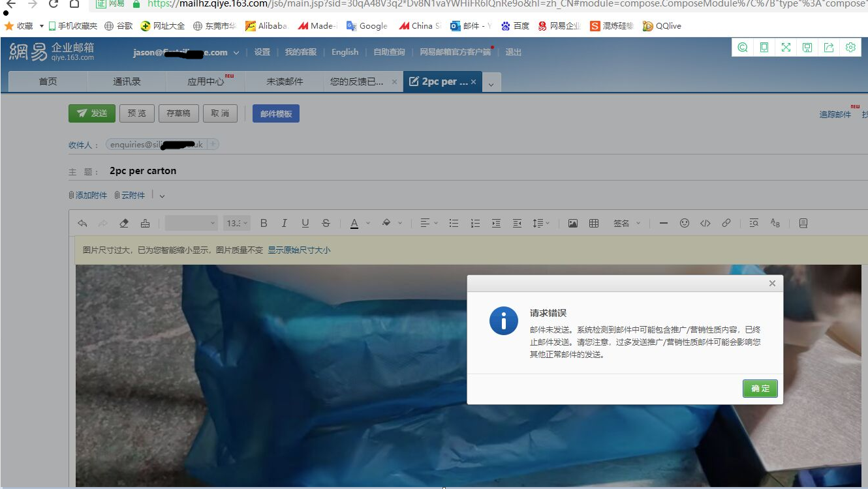Click the increase indent icon
Viewport: 868px width, 489px height.
(496, 223)
